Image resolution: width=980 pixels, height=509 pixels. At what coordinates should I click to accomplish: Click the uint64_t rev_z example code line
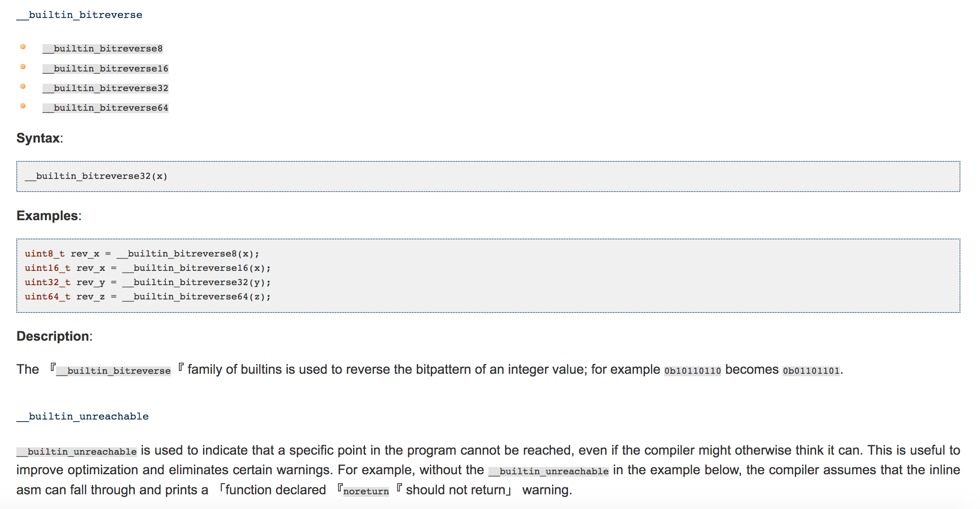[x=148, y=297]
